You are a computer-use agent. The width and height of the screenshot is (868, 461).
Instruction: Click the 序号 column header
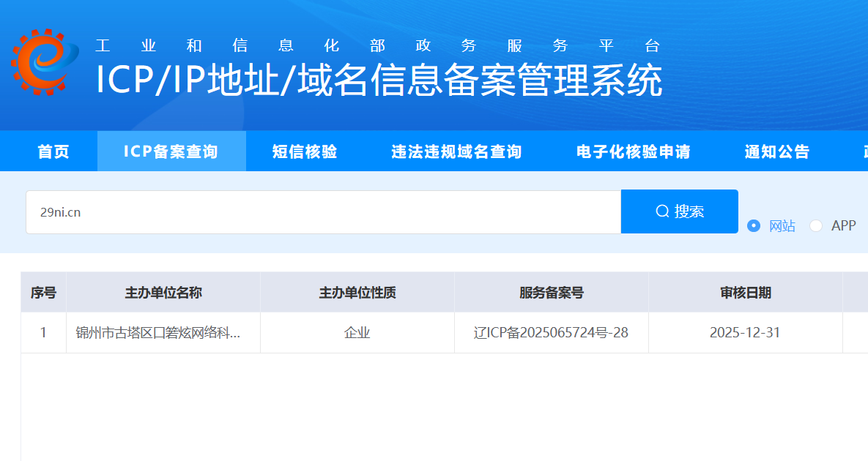44,293
